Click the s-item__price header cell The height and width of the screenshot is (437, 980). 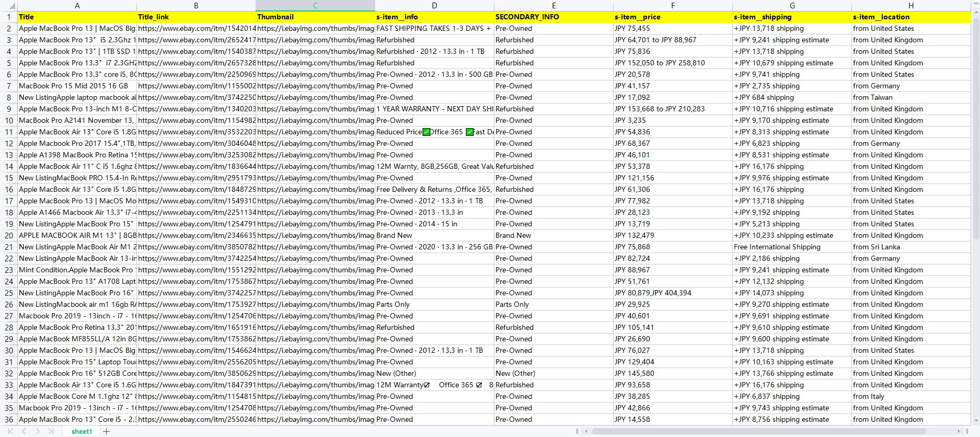673,17
